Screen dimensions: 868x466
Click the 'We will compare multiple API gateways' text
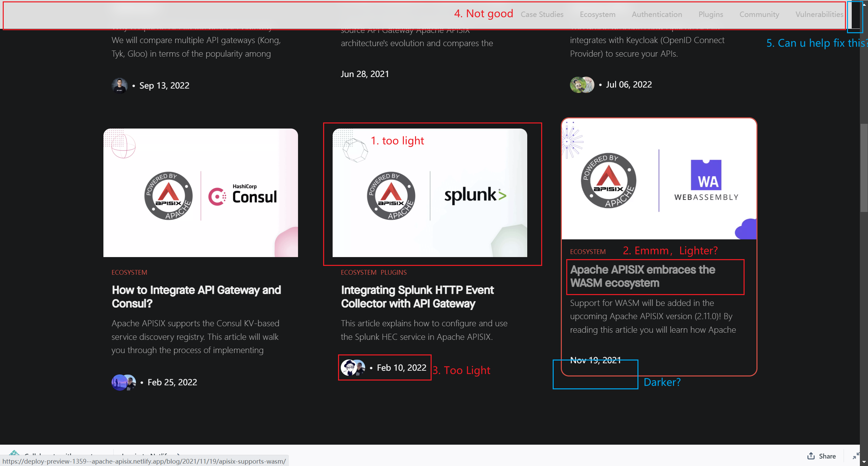tap(196, 47)
